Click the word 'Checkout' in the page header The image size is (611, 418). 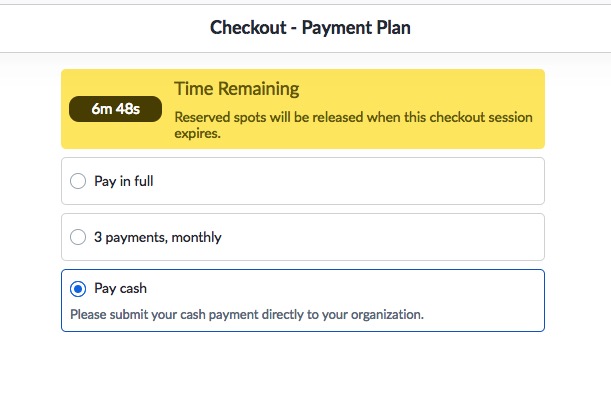pos(248,28)
